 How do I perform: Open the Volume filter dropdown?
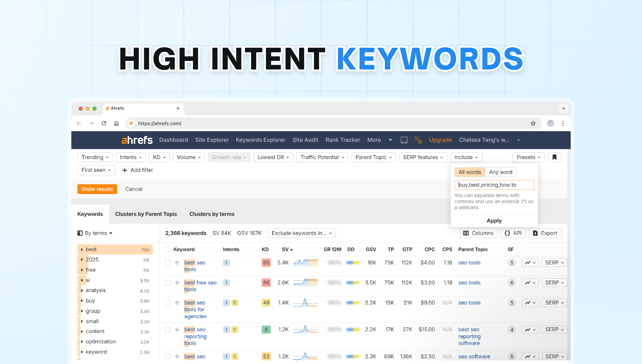(x=189, y=157)
